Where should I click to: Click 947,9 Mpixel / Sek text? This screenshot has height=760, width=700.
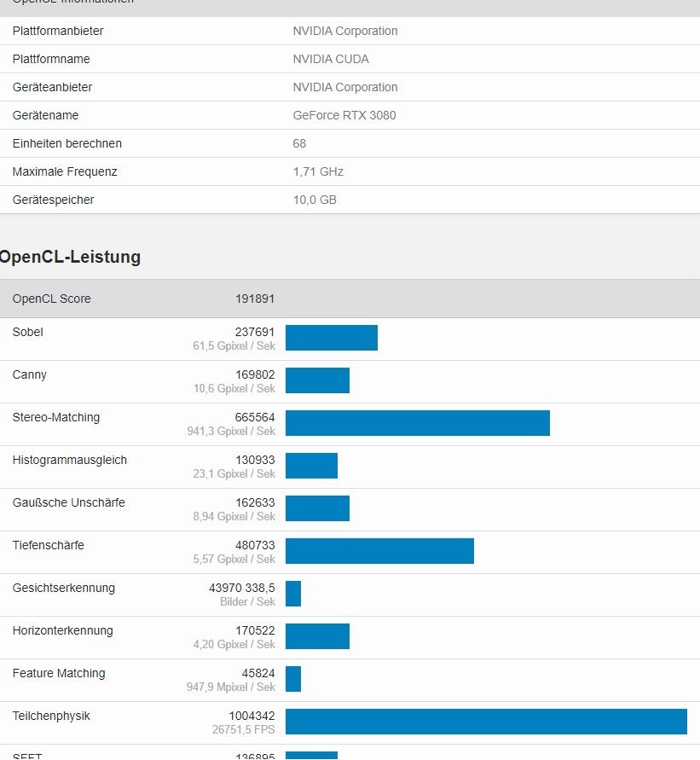point(230,687)
